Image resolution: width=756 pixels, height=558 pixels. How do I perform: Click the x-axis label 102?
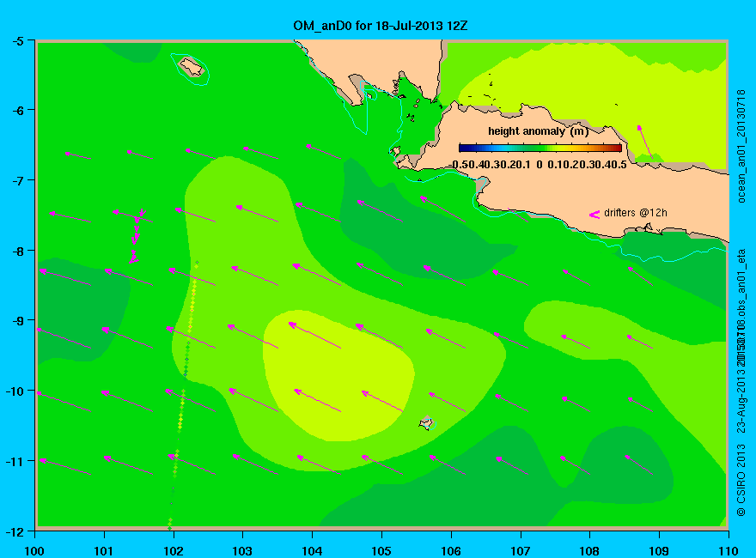click(x=174, y=550)
